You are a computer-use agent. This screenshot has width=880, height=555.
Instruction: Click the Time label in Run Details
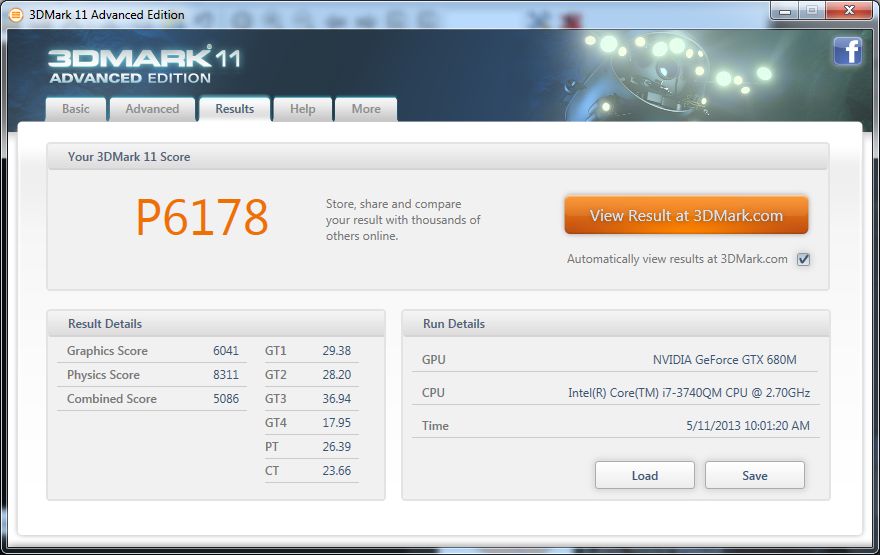coord(435,426)
